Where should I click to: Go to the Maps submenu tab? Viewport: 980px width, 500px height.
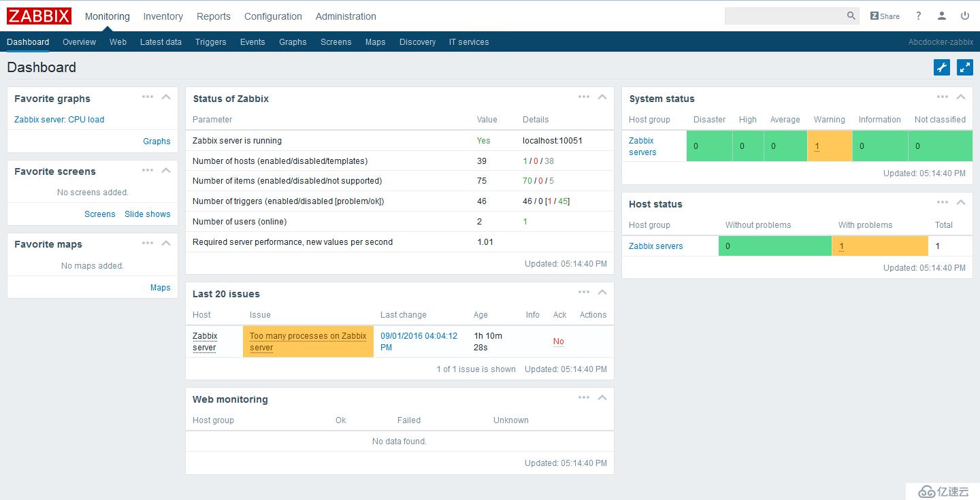point(375,42)
